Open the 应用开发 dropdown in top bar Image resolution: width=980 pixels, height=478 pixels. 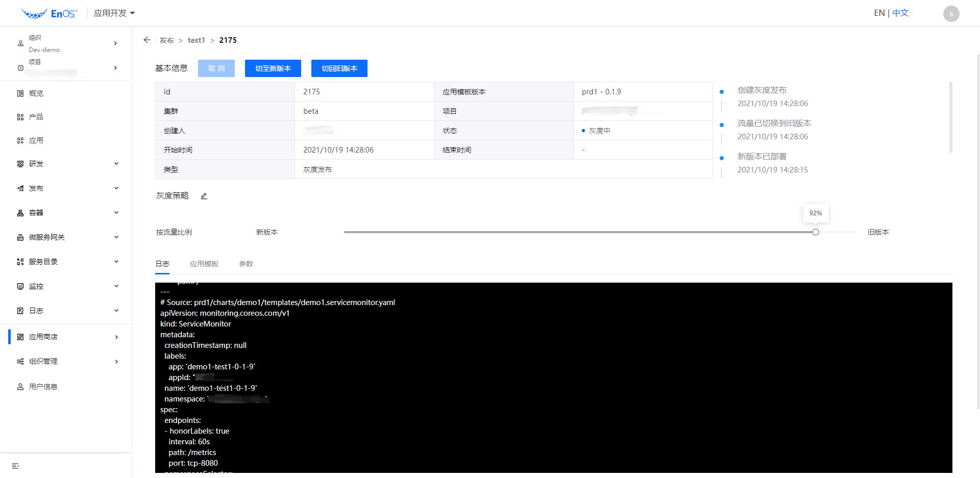114,13
